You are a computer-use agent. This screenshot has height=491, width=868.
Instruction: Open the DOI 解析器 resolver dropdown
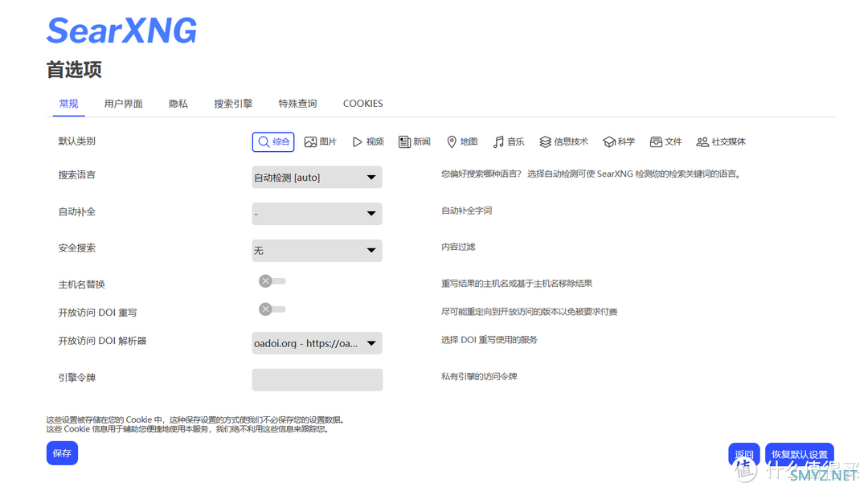[317, 343]
